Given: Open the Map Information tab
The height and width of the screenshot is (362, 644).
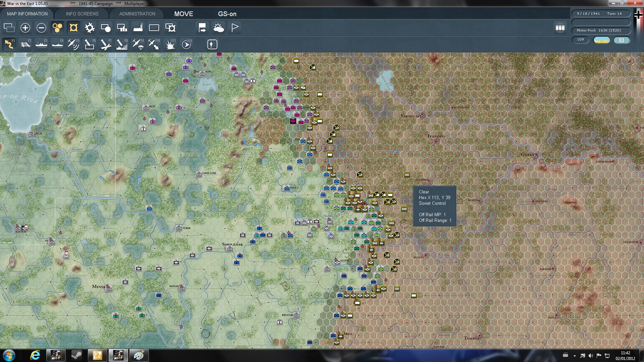Looking at the screenshot, I should pos(27,14).
